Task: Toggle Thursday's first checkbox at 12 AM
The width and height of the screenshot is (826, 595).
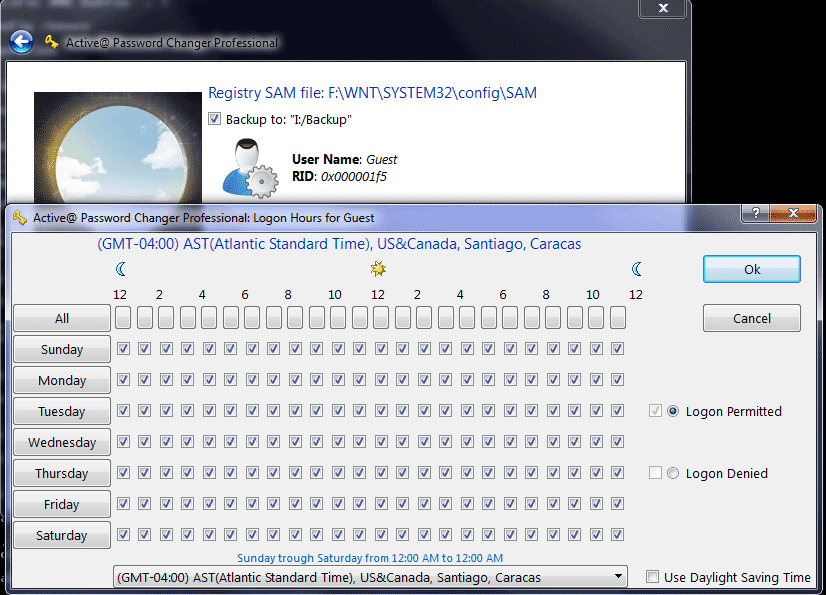Action: tap(123, 472)
